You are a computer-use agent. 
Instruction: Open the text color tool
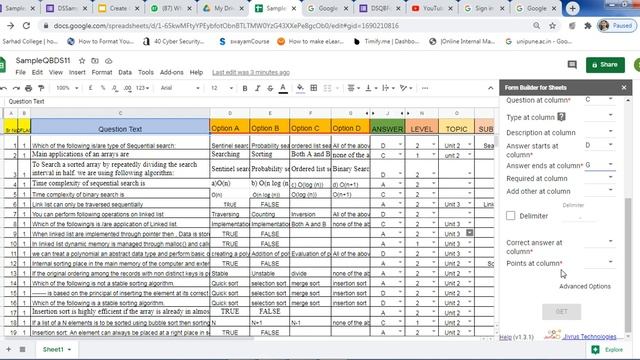tap(283, 88)
